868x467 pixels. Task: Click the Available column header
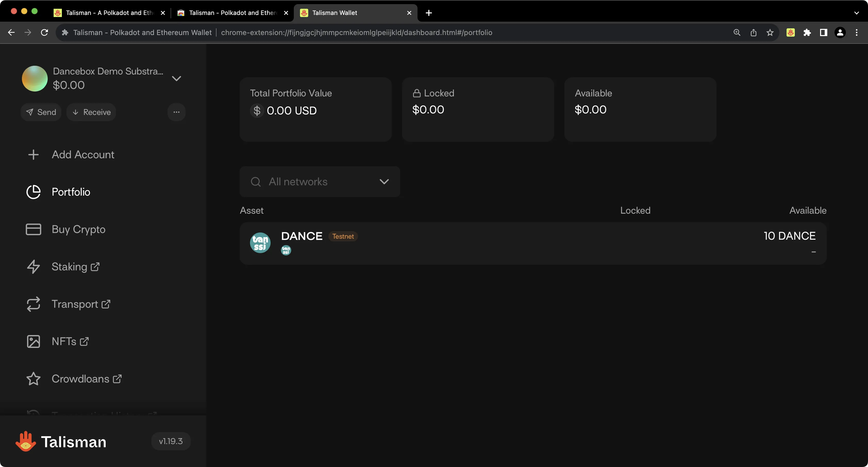tap(808, 211)
